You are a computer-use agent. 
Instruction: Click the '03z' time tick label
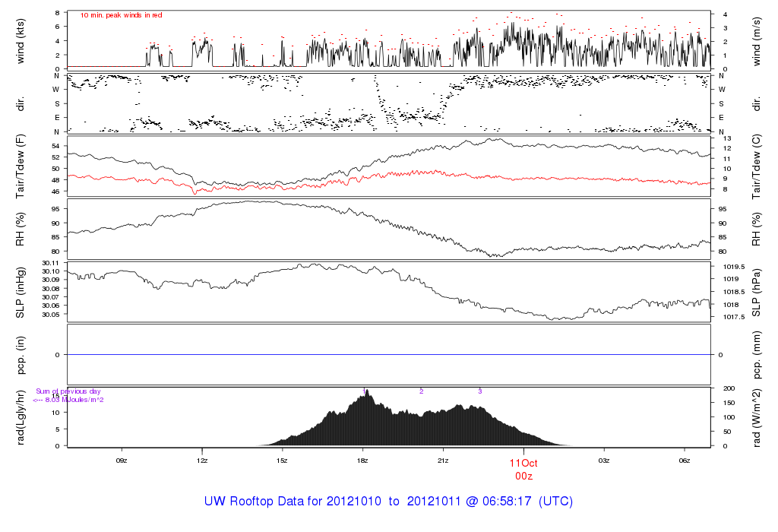604,461
